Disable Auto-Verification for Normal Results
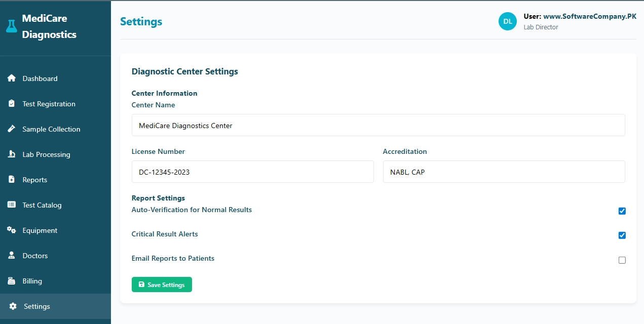This screenshot has width=644, height=324. point(622,211)
